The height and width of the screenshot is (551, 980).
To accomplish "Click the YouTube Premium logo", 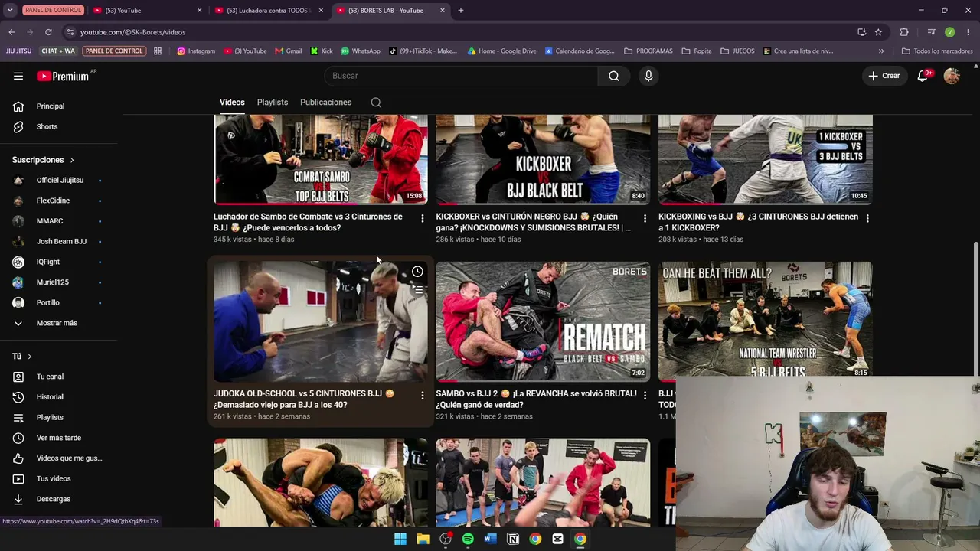I will (63, 76).
